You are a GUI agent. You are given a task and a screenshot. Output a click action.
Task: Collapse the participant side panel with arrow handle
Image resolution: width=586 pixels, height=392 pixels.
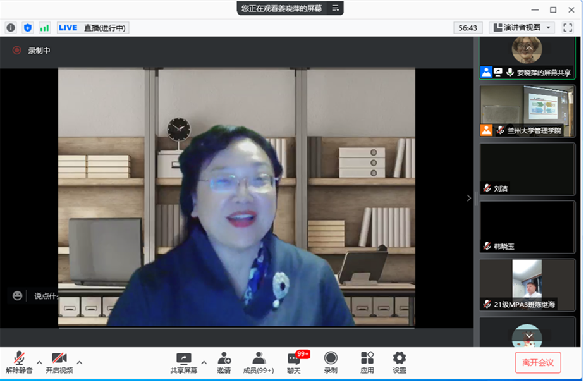pos(469,198)
